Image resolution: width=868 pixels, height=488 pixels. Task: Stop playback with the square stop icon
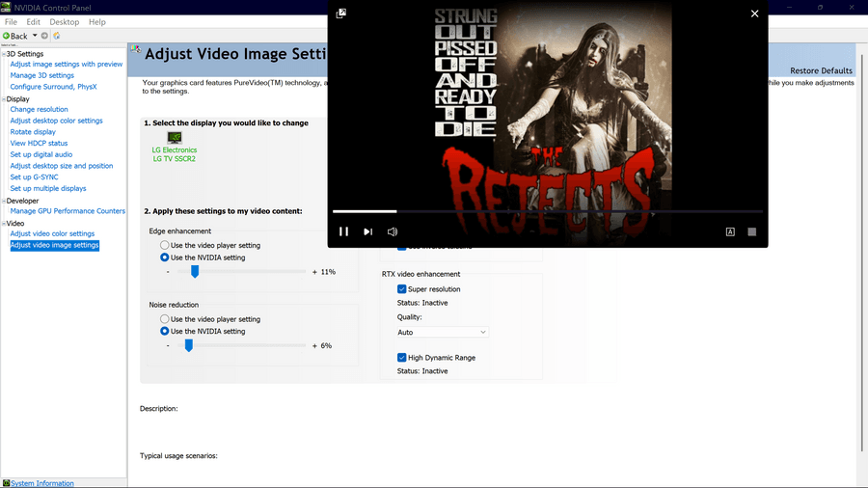tap(751, 231)
